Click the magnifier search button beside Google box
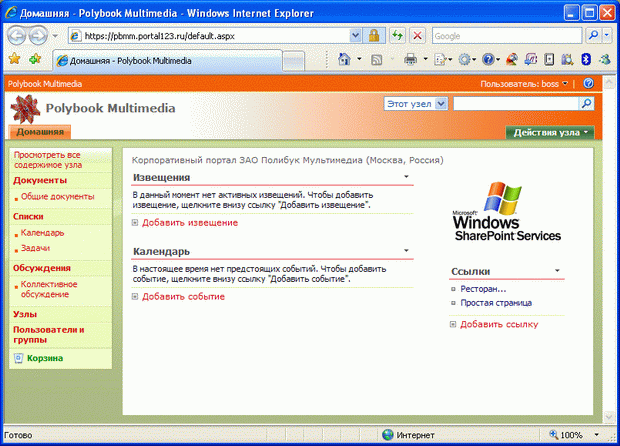 [594, 36]
